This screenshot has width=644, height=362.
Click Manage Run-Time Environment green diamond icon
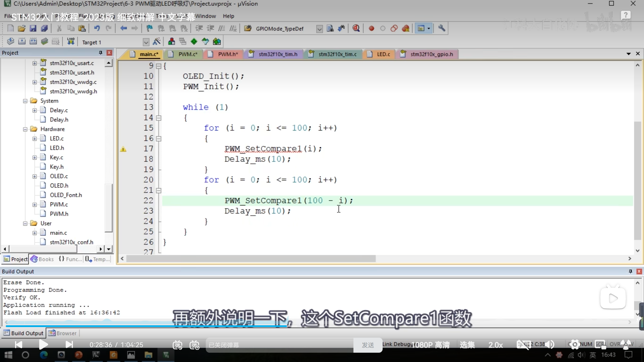(x=194, y=42)
